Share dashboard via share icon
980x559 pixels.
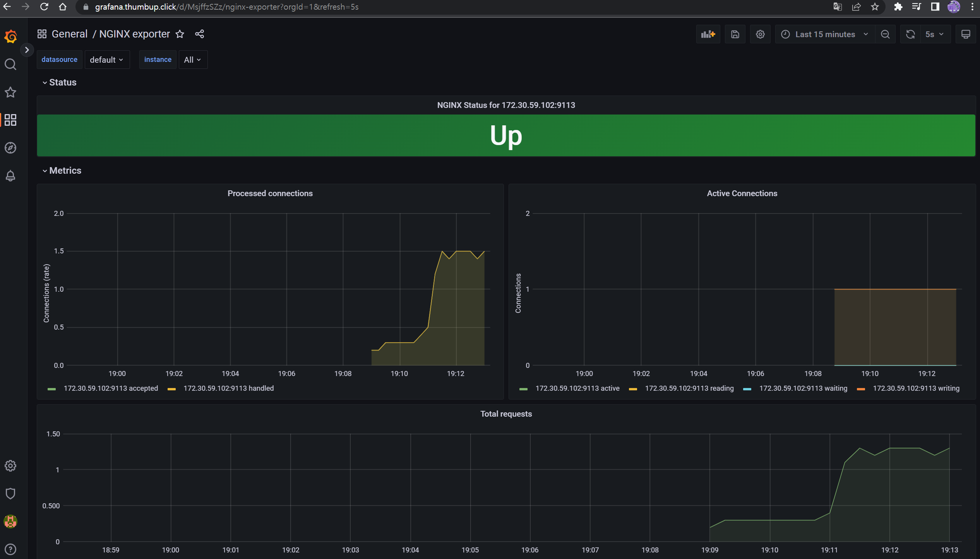pos(199,34)
